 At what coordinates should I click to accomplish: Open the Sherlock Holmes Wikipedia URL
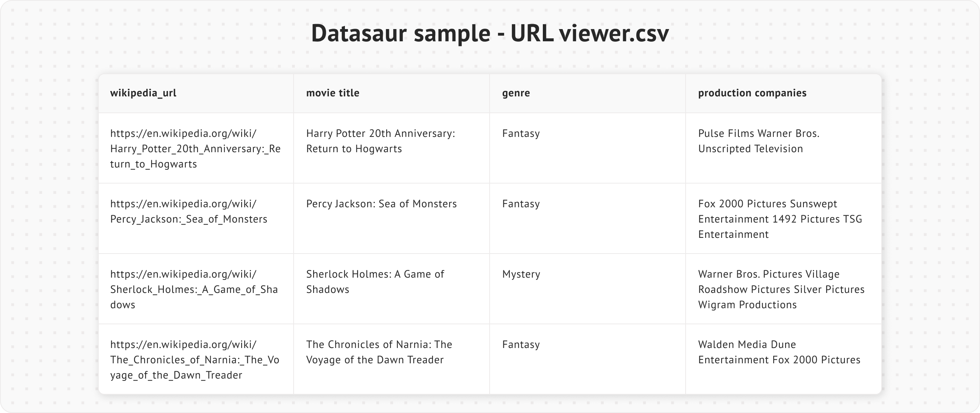(x=194, y=289)
